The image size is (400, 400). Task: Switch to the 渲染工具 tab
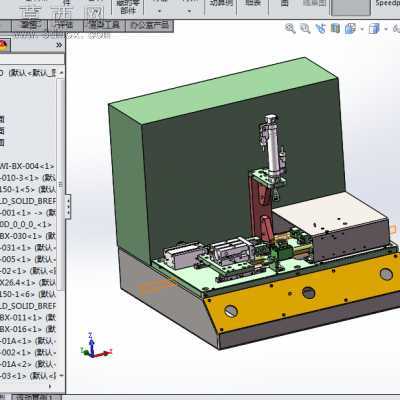(x=104, y=25)
